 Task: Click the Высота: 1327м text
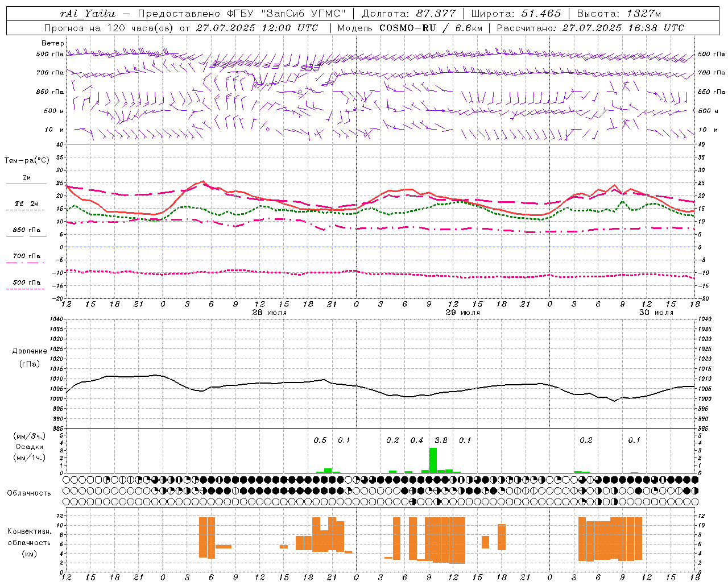[619, 14]
